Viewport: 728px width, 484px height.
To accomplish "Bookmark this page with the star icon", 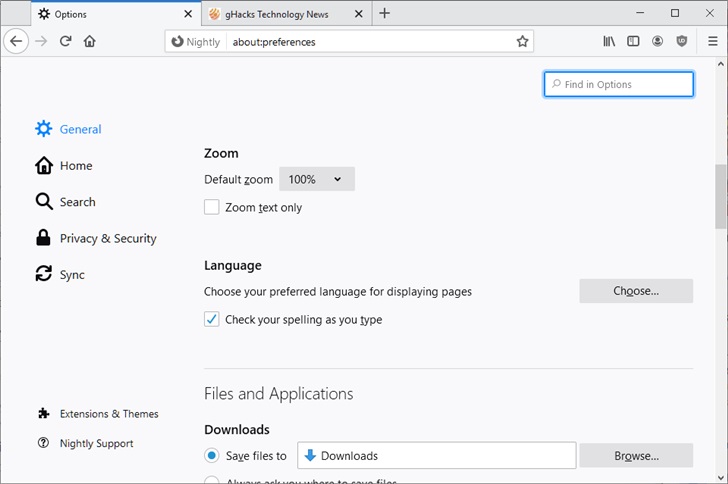I will [x=522, y=42].
